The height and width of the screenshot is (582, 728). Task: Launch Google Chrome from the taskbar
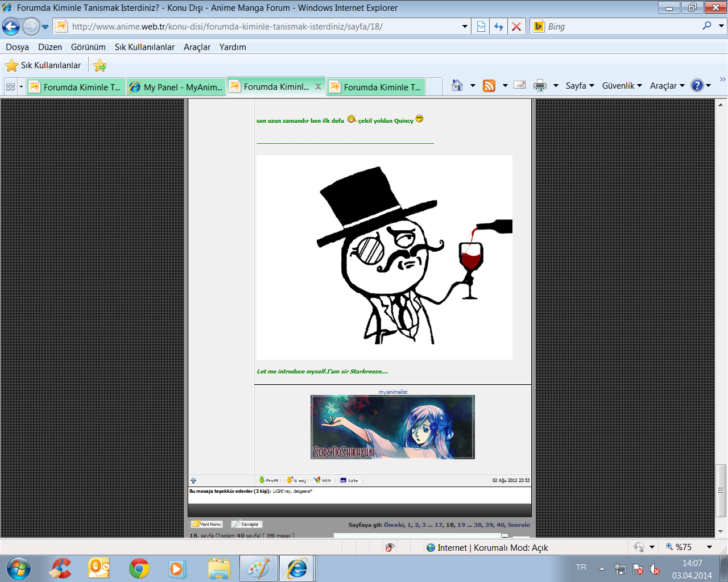tap(139, 568)
